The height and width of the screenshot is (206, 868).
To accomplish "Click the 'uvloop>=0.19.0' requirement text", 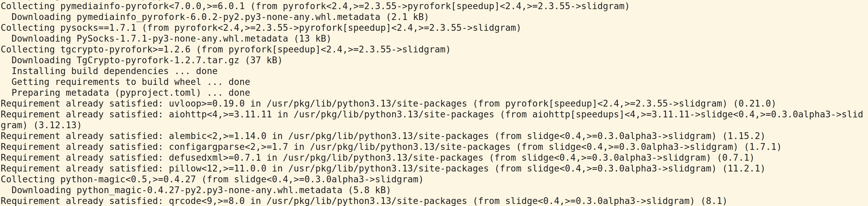I will tap(206, 104).
